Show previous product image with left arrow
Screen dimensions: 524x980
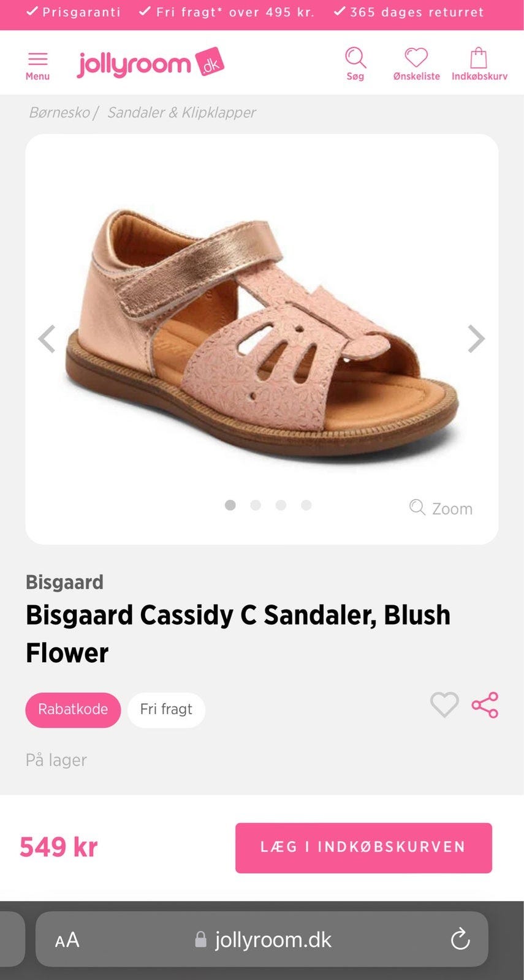point(47,339)
